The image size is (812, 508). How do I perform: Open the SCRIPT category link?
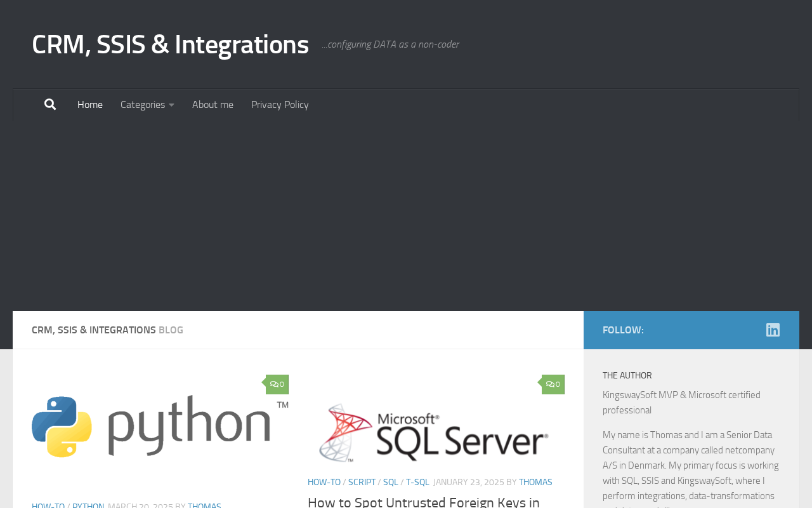click(x=362, y=482)
